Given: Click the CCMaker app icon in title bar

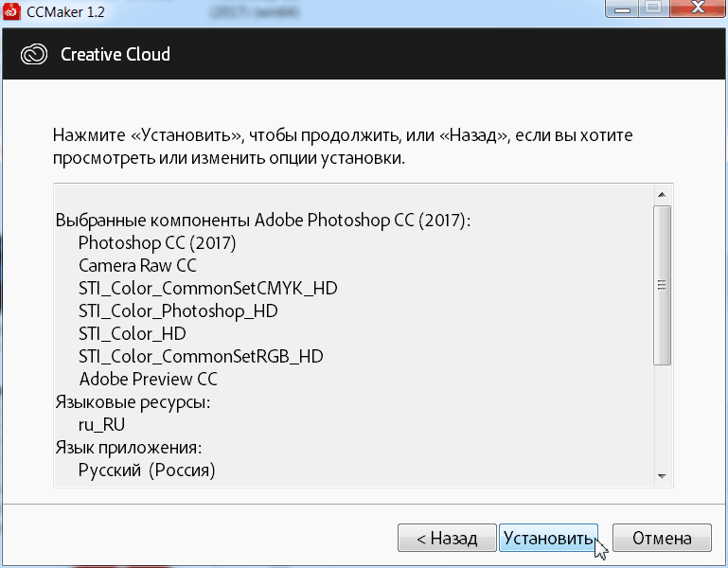Looking at the screenshot, I should click(11, 11).
